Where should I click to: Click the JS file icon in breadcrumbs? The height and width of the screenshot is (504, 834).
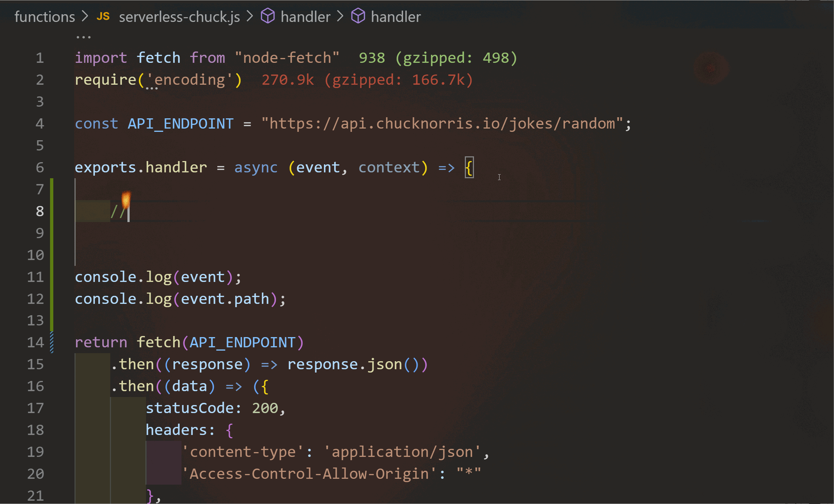click(x=103, y=17)
